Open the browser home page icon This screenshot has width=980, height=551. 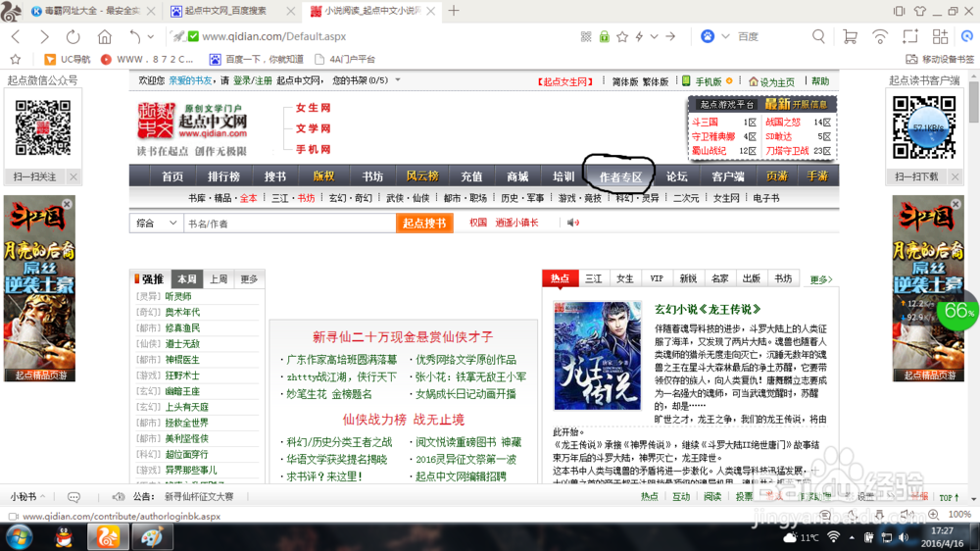click(x=105, y=37)
